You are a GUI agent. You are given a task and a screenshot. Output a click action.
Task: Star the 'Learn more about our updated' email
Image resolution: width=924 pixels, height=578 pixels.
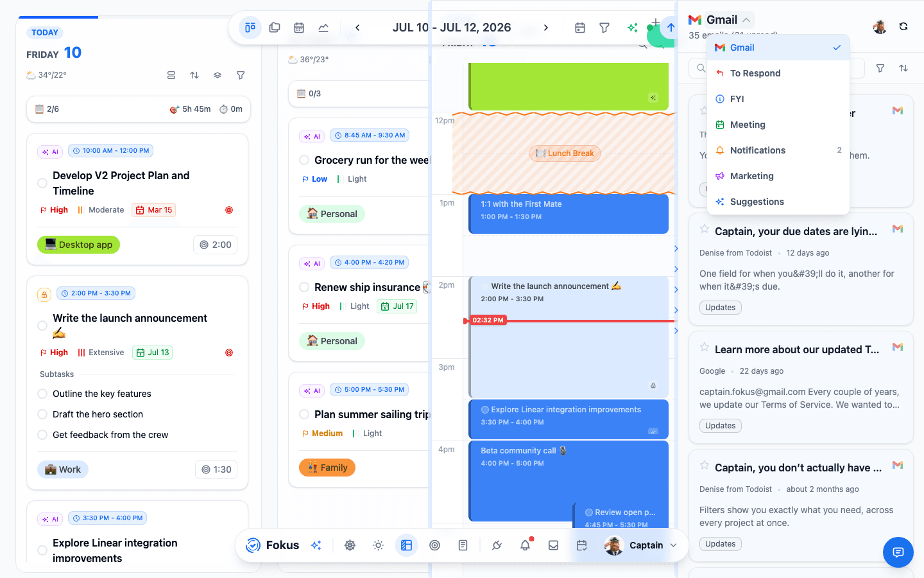click(705, 347)
